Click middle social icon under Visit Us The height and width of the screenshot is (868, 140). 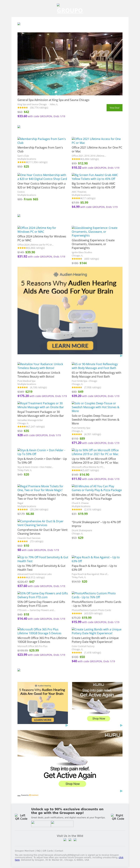(x=70, y=839)
